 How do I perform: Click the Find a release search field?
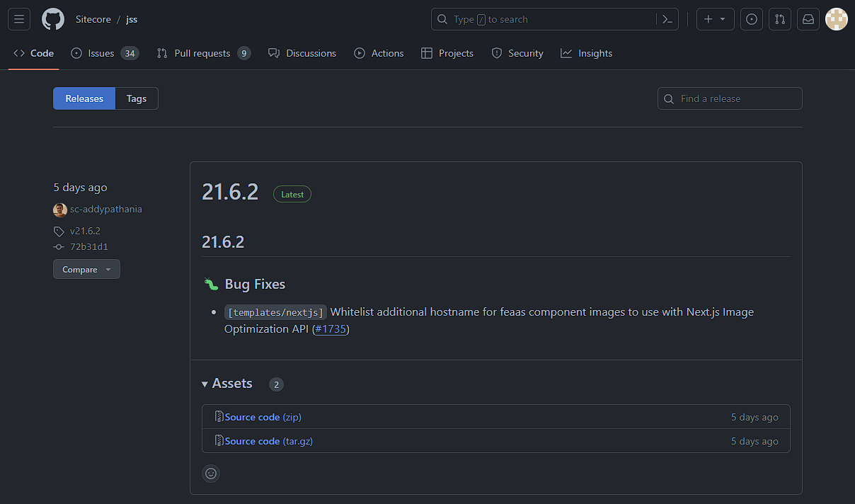(729, 98)
